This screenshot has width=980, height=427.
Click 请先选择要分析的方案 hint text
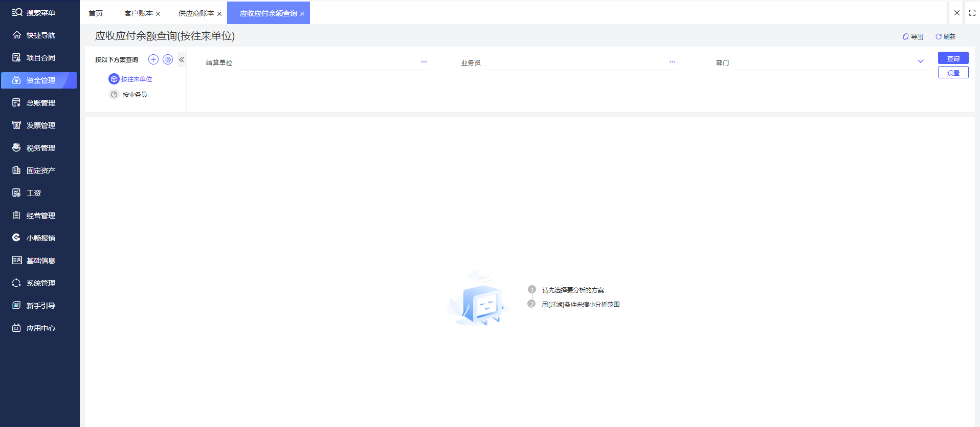573,290
